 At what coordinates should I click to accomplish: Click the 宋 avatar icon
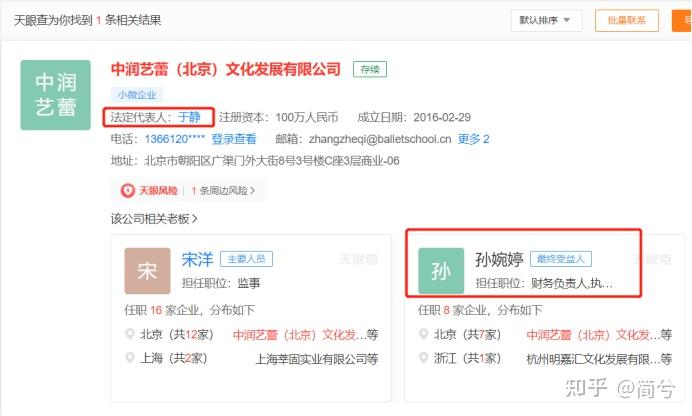147,271
